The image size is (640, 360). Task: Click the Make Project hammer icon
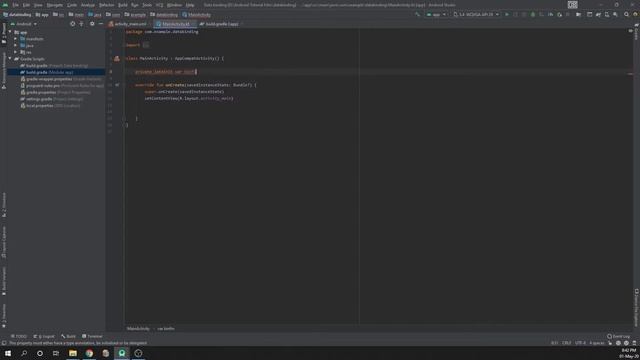click(x=417, y=15)
